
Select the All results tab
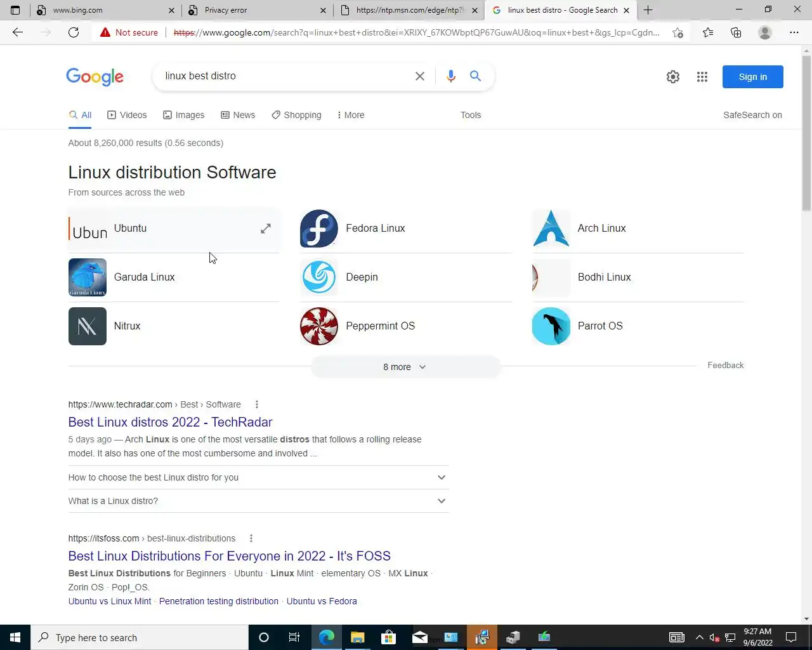pyautogui.click(x=81, y=115)
